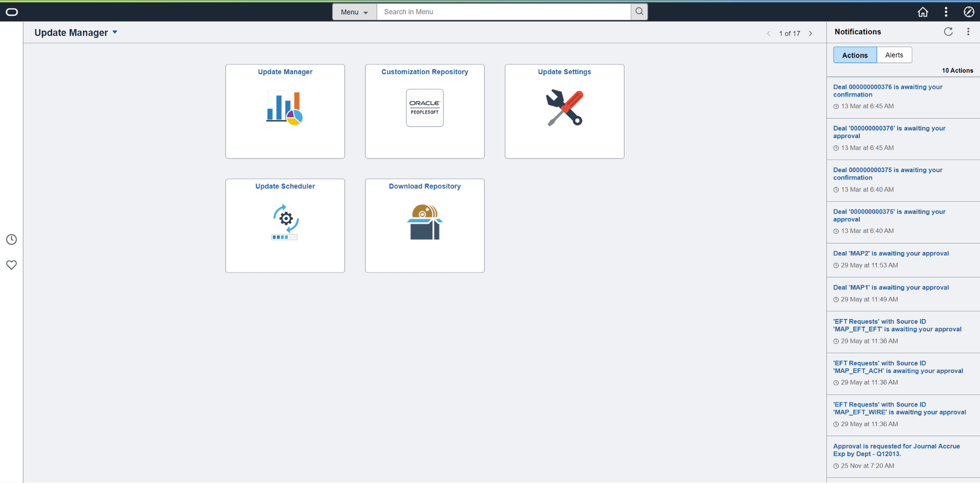Click the '29 May at 11:53 AM' timestamp
Image resolution: width=980 pixels, height=483 pixels.
point(869,266)
